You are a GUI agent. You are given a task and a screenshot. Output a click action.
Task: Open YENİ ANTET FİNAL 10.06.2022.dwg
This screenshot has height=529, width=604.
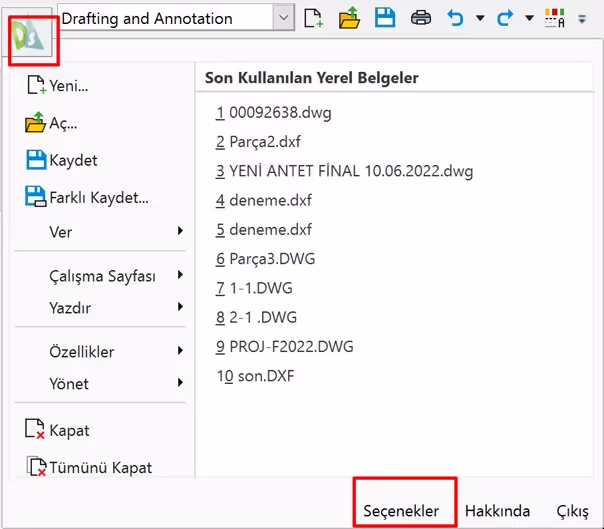point(344,171)
